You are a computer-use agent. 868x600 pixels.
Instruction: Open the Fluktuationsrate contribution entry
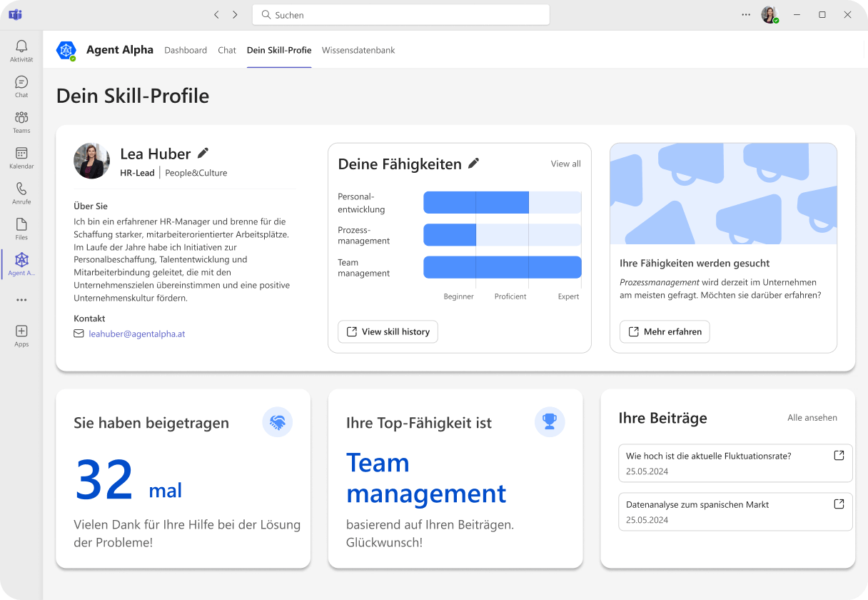pyautogui.click(x=735, y=463)
